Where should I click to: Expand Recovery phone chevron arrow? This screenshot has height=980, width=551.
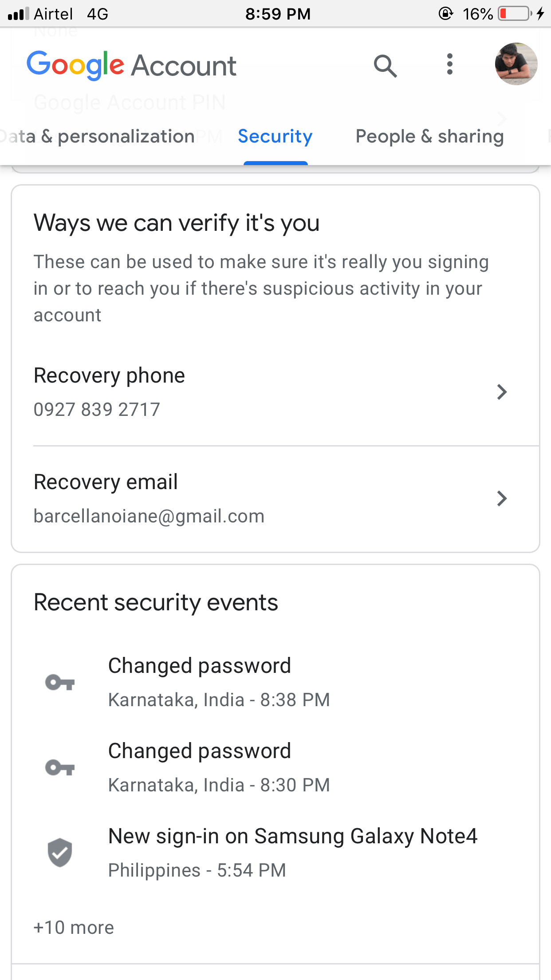click(502, 392)
